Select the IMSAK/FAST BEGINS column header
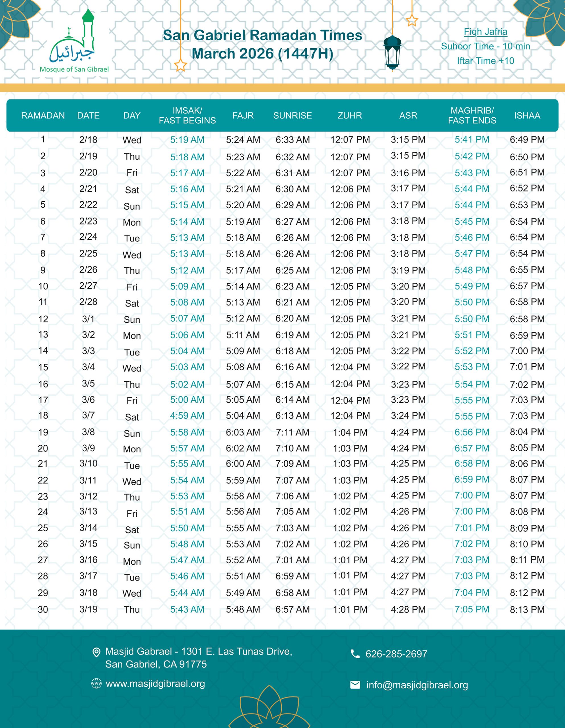The image size is (565, 728). click(187, 115)
